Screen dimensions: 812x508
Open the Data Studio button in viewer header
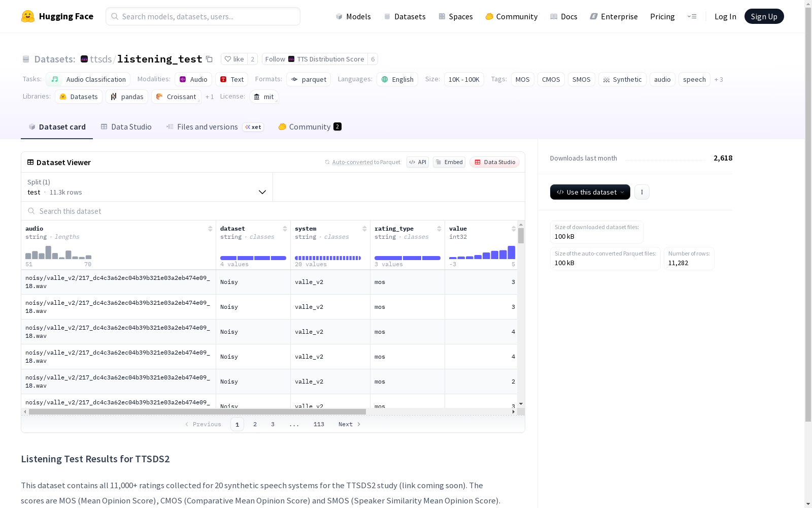pos(495,162)
